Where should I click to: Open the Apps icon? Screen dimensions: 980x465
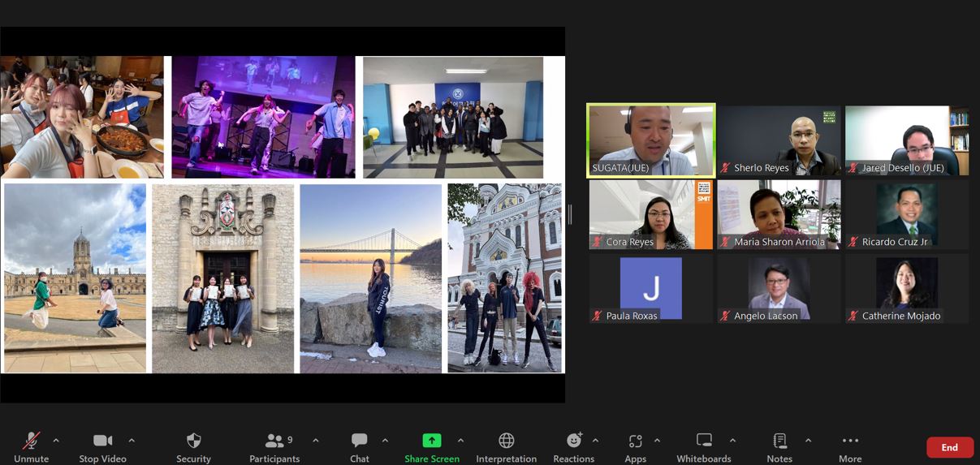[x=635, y=441]
